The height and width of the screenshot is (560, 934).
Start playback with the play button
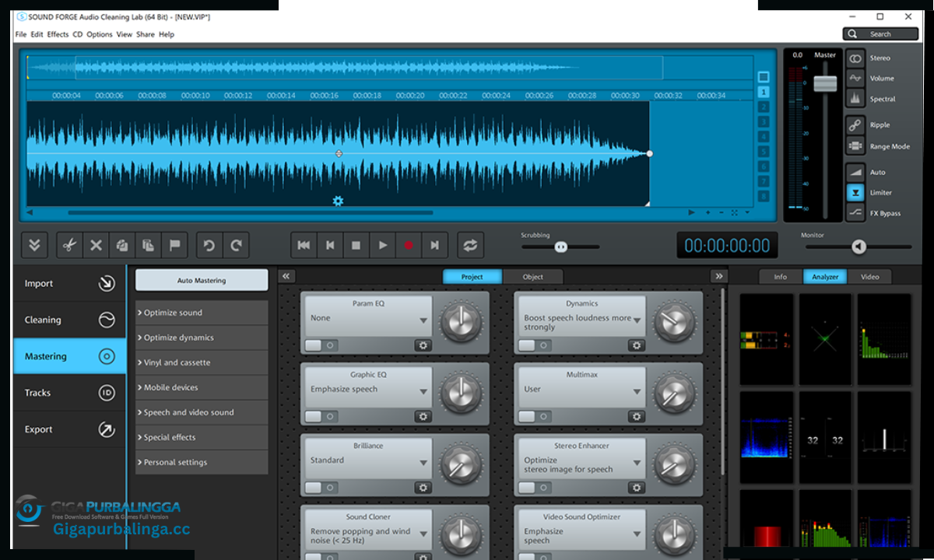tap(382, 245)
